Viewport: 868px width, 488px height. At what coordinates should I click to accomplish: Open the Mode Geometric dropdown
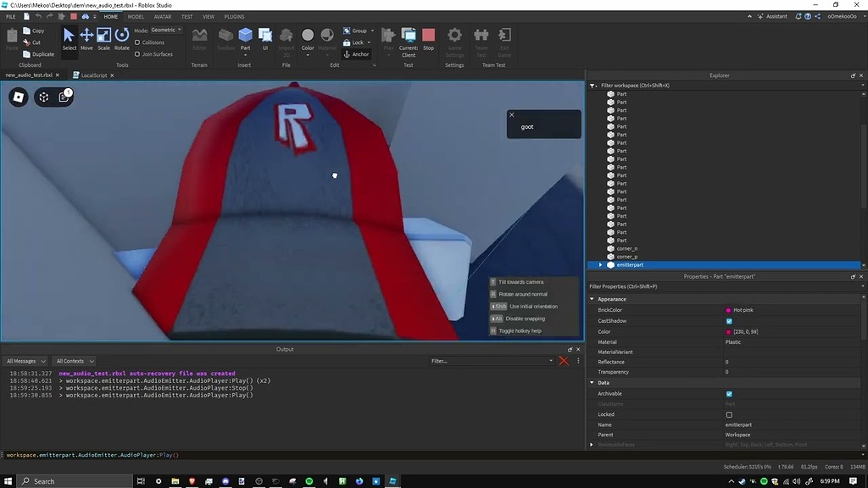point(166,30)
